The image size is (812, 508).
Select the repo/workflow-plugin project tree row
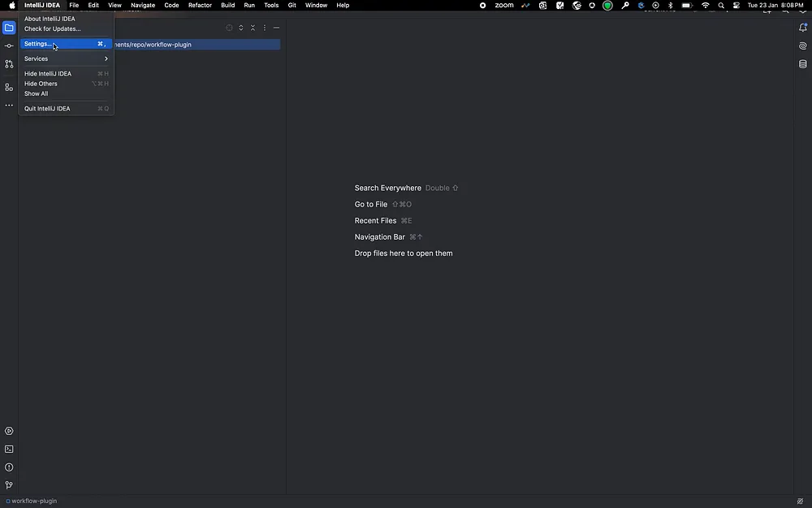(197, 45)
